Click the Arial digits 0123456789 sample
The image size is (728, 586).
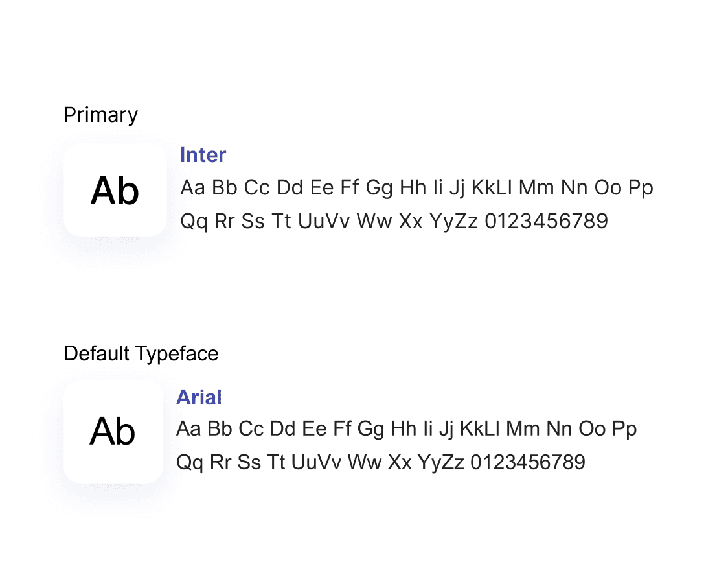[528, 462]
